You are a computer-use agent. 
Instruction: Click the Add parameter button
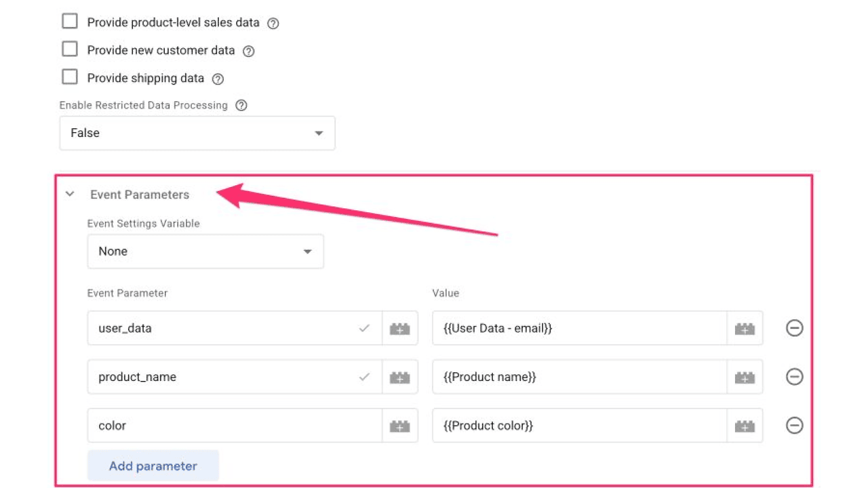[x=153, y=466]
